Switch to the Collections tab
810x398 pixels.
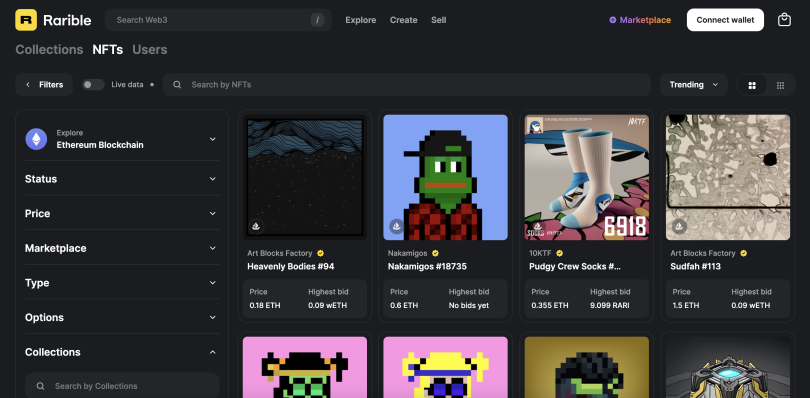pos(49,50)
